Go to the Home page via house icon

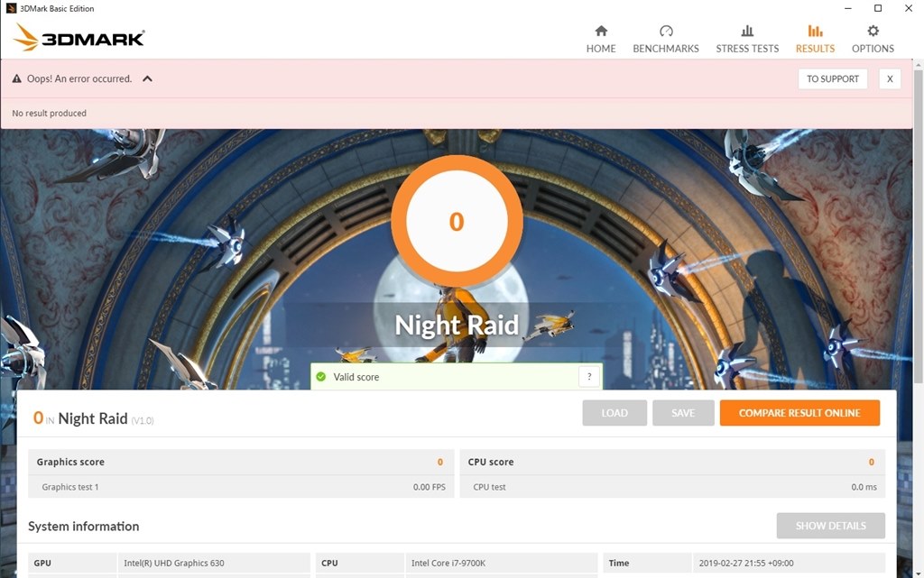pos(601,31)
